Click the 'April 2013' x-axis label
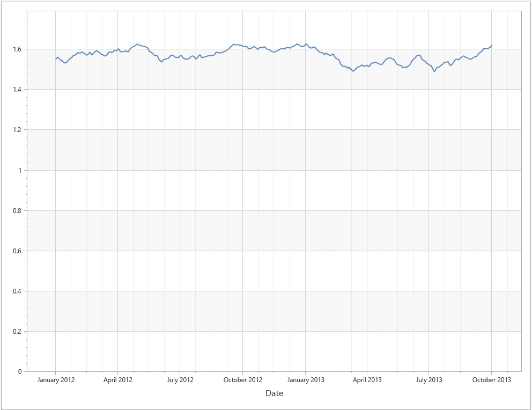Screen dimensions: 532x410 pos(367,380)
